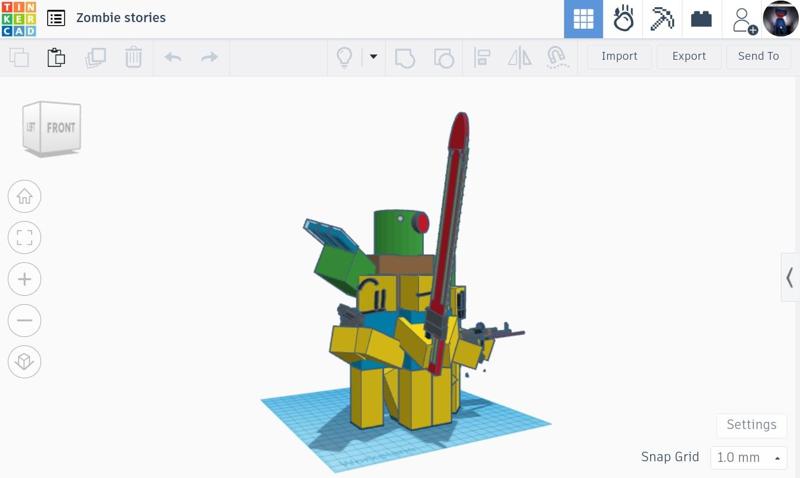Image resolution: width=800 pixels, height=478 pixels.
Task: Switch to Bricks mode
Action: pyautogui.click(x=702, y=19)
